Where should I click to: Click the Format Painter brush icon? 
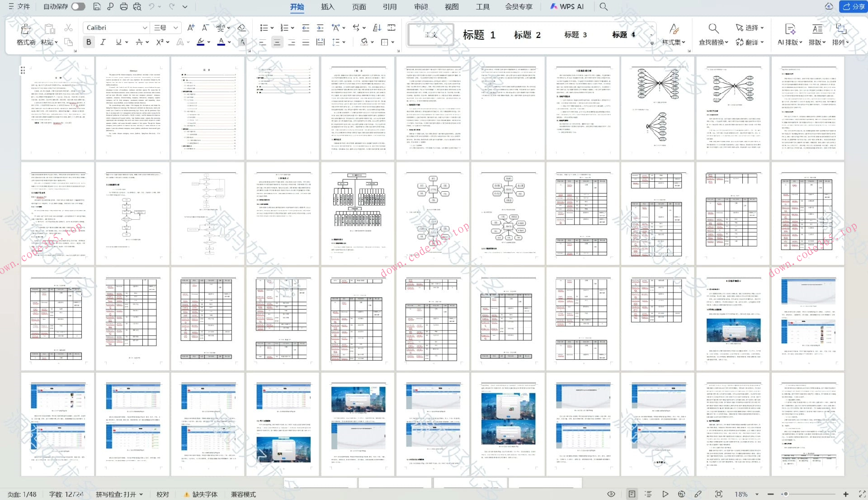click(x=26, y=30)
